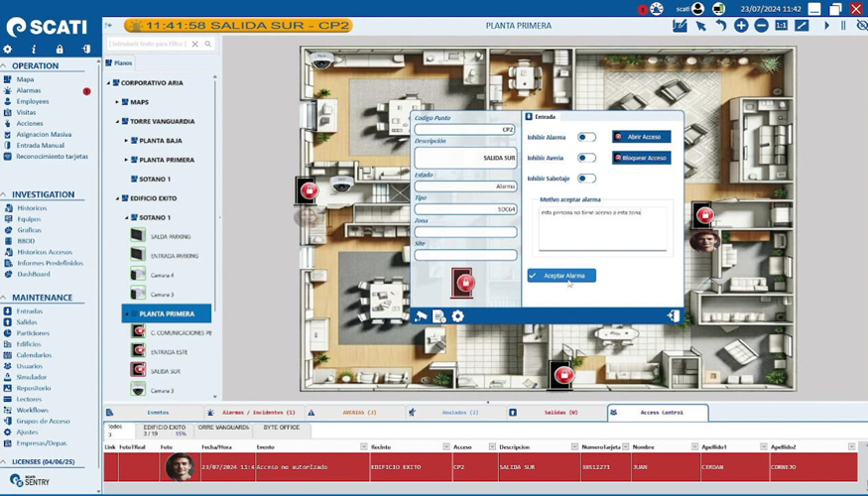Click the exit door icon in popup
The width and height of the screenshot is (868, 496).
point(673,316)
